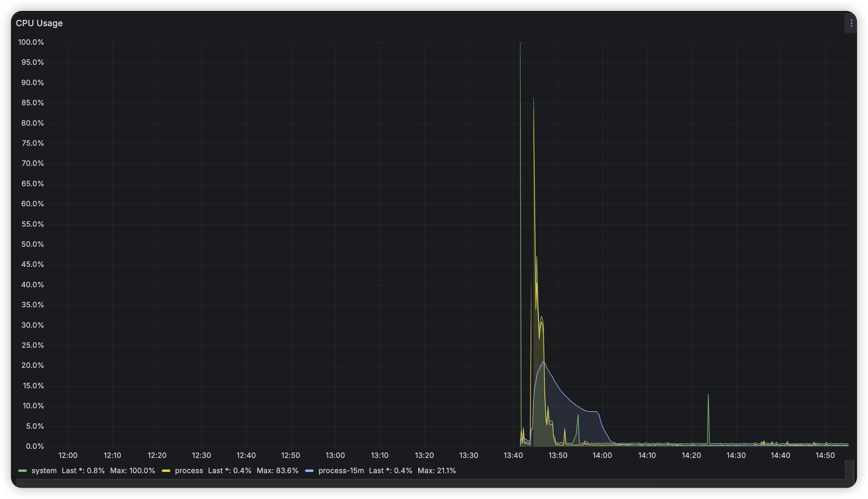Click the 13:40 time axis label
This screenshot has height=499, width=868.
(513, 455)
